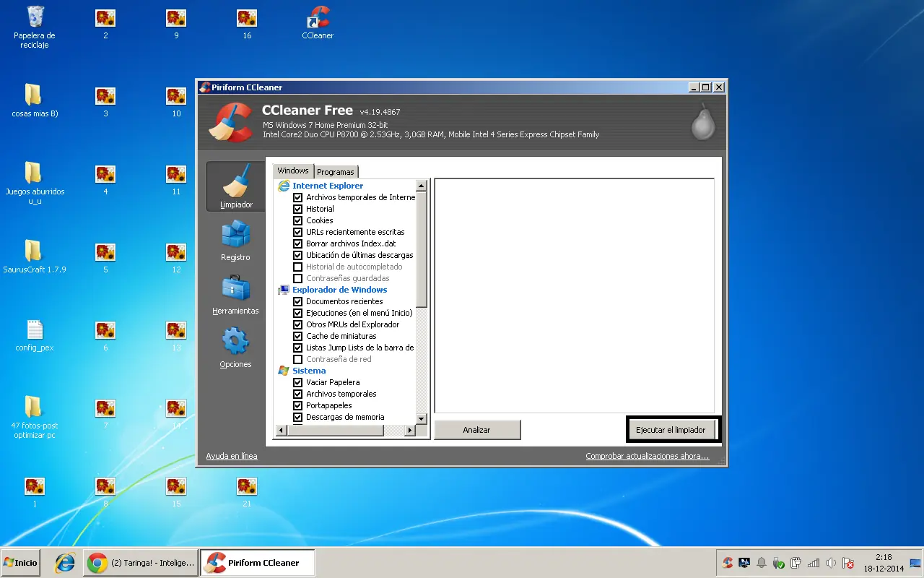924x578 pixels.
Task: Open the Registro section in the CCleaner sidebar
Action: coord(235,241)
